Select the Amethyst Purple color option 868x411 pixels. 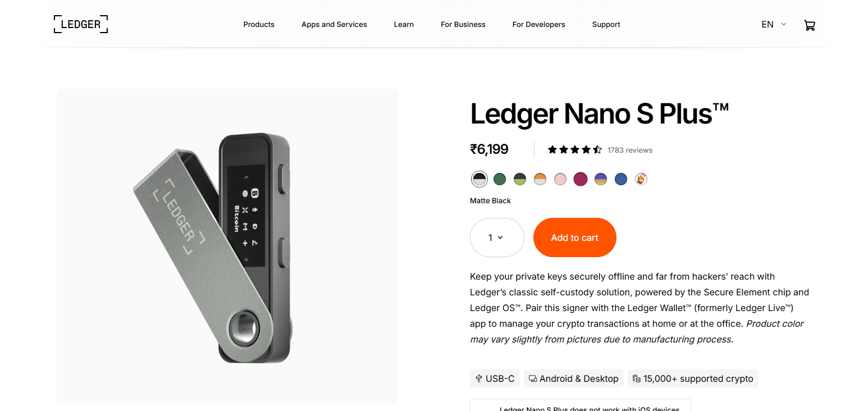click(600, 179)
